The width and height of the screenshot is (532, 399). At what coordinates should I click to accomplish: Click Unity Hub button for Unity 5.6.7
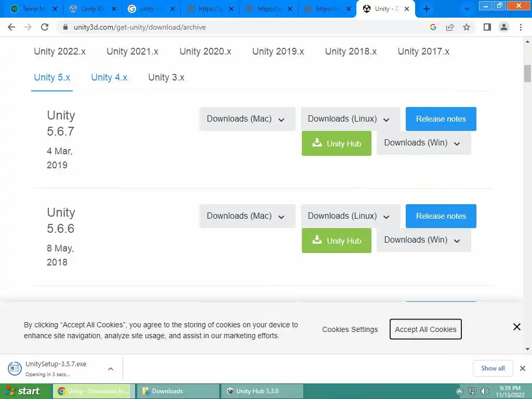337,143
